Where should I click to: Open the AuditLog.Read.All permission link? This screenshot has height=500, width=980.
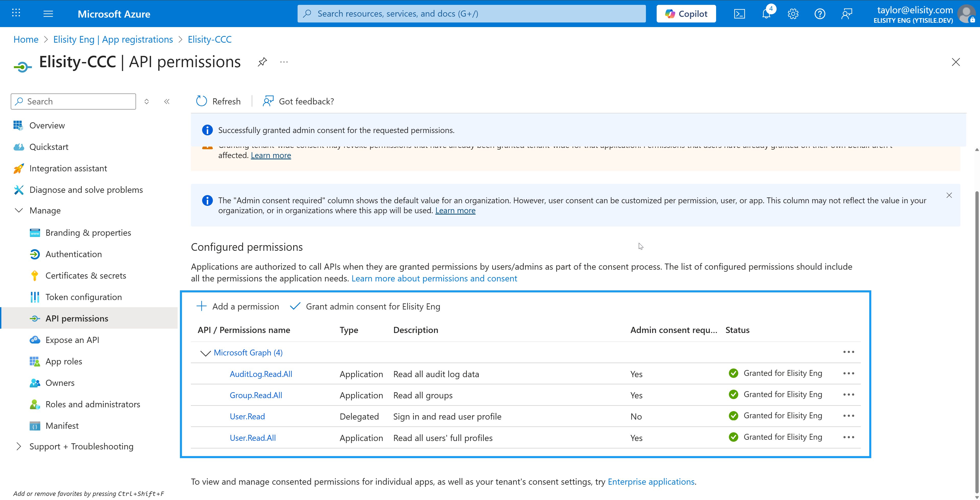261,374
